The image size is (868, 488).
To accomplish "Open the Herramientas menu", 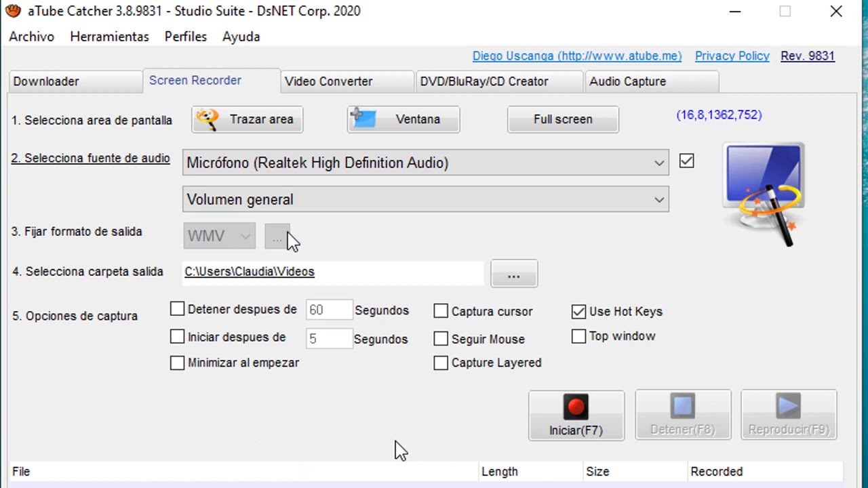I will [x=109, y=37].
